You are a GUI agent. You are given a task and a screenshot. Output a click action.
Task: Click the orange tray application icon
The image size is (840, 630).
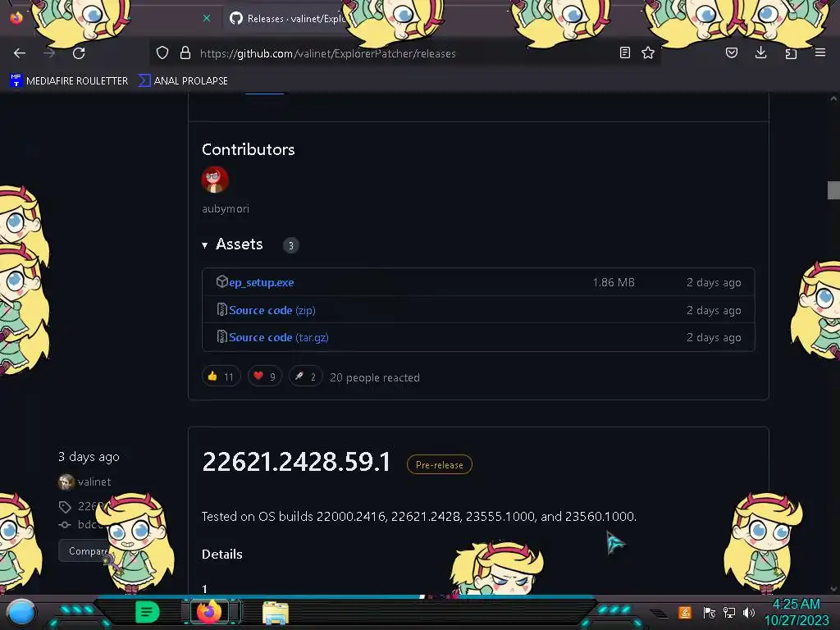click(x=685, y=612)
